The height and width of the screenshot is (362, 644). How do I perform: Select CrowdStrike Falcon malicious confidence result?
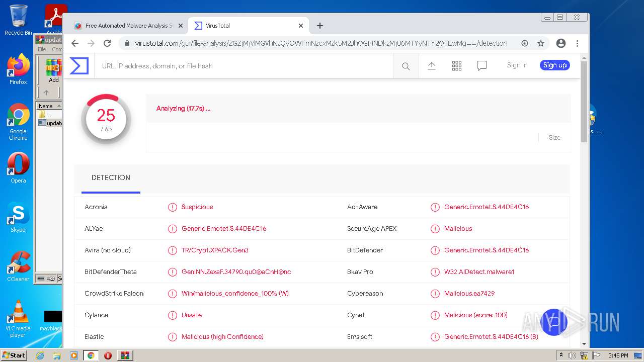235,294
